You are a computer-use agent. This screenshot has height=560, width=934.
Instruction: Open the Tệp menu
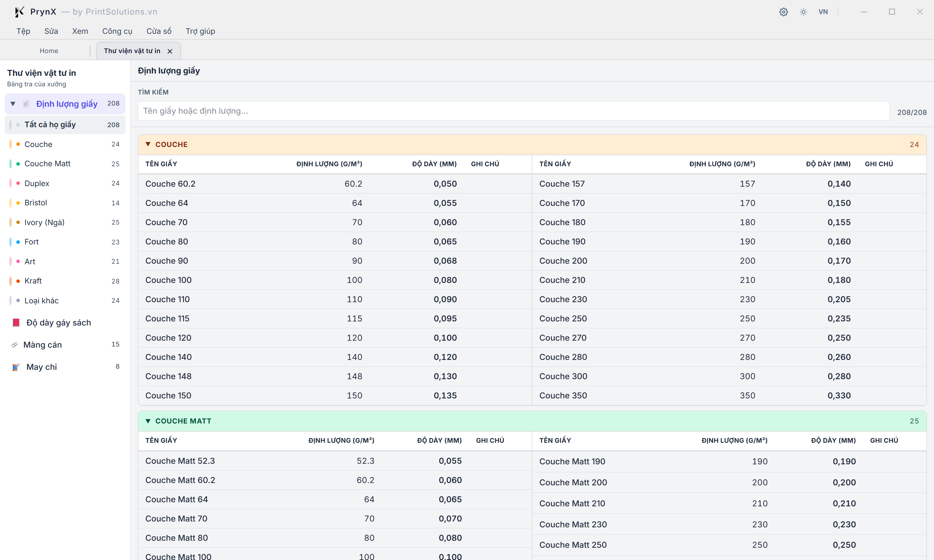point(23,31)
